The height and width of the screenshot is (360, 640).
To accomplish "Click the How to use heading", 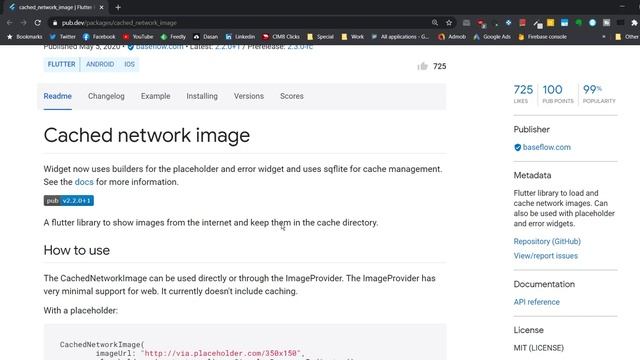I will coord(77,250).
